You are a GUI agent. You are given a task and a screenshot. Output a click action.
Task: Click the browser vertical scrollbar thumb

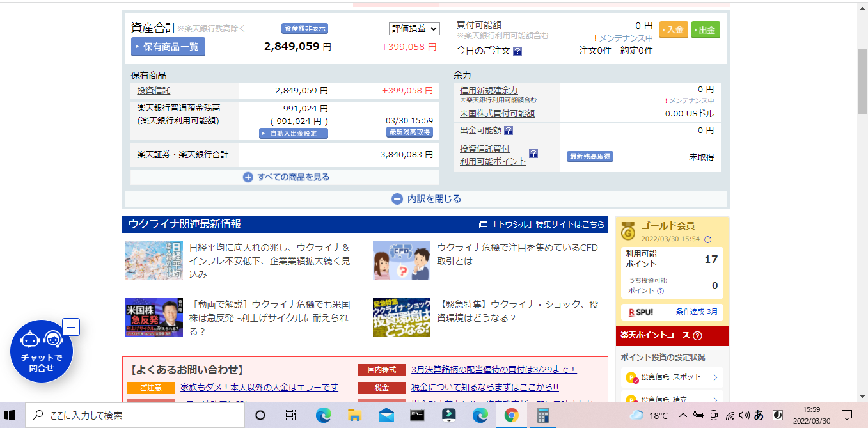(862, 81)
